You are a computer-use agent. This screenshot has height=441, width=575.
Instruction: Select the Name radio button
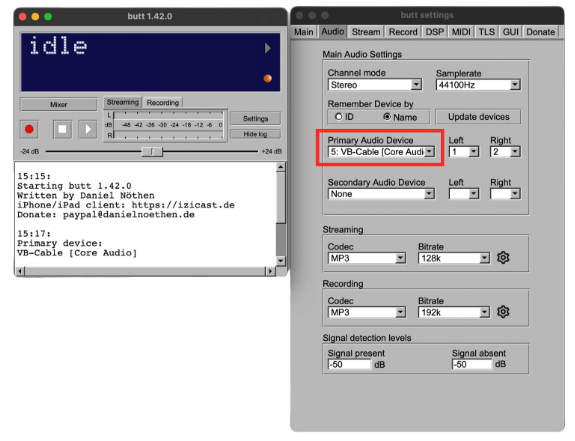387,117
